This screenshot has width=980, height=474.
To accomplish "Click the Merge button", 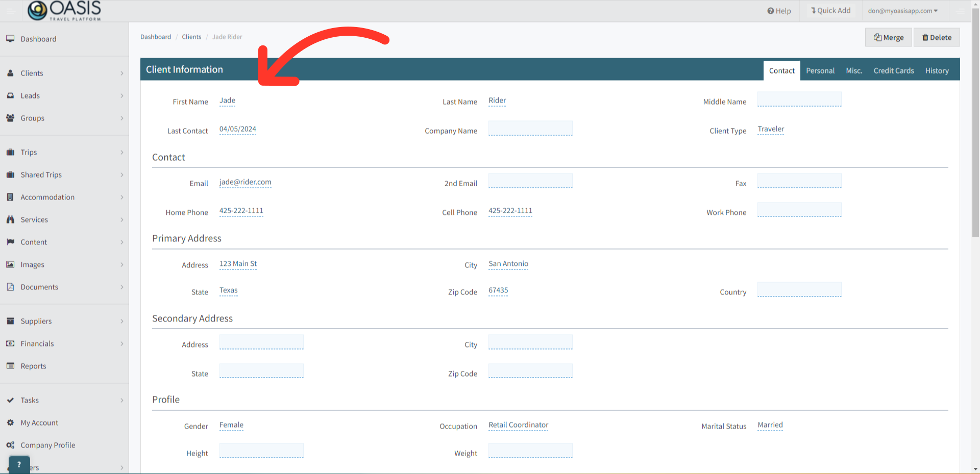I will (888, 37).
